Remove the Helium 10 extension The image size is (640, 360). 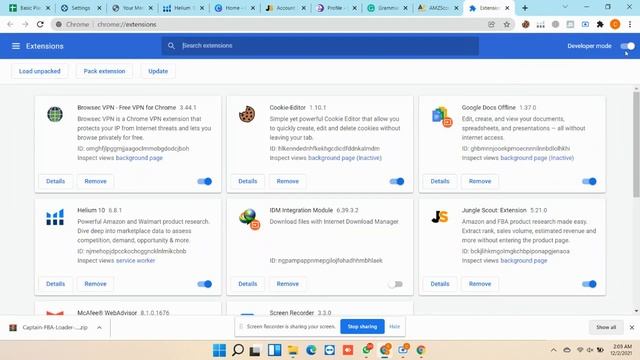pos(96,284)
